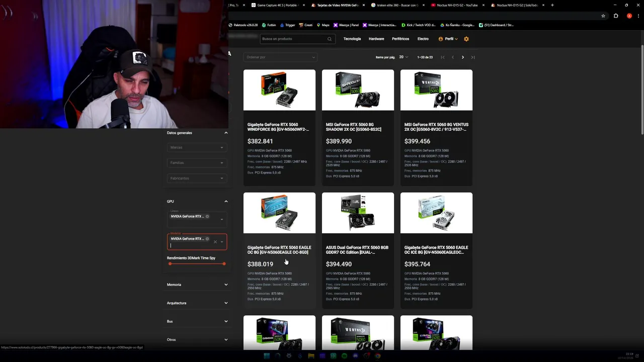Click the ASUS Dual RTX 5060 product image
644x362 pixels.
tap(358, 213)
